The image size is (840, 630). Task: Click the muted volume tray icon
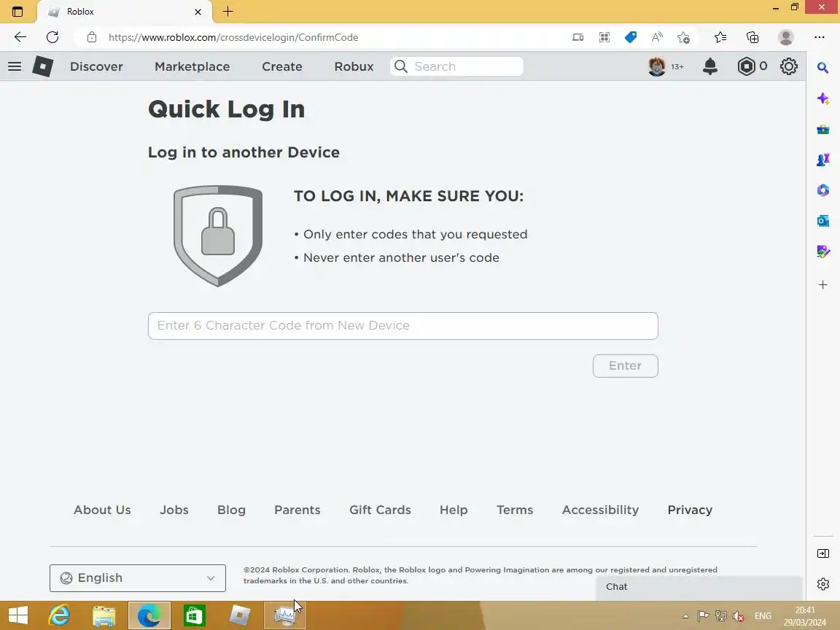738,617
